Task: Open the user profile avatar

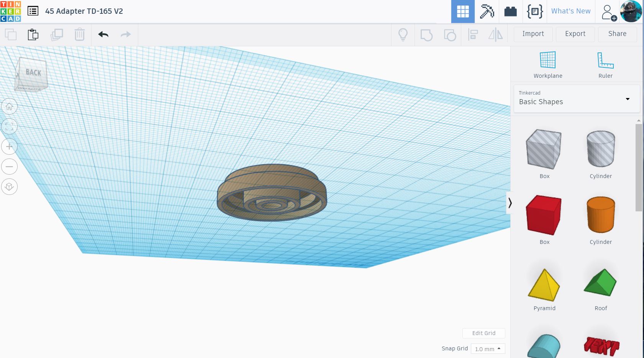Action: pyautogui.click(x=631, y=11)
